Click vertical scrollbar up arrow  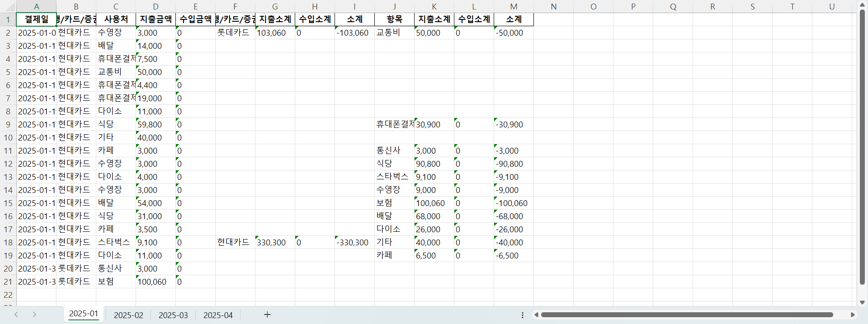click(862, 5)
